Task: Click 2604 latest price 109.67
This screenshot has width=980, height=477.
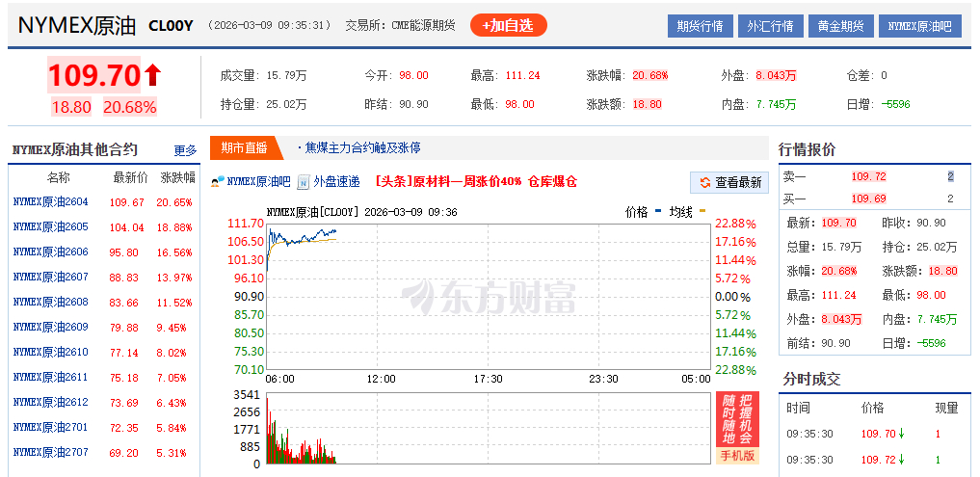Action: tap(127, 202)
